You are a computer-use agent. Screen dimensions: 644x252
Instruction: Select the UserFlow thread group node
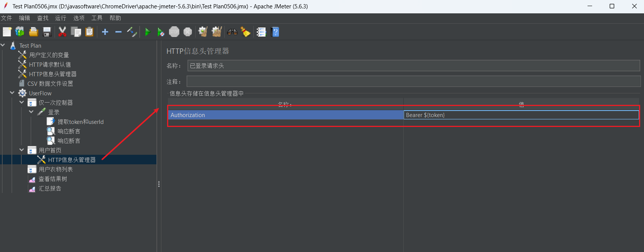pos(40,93)
